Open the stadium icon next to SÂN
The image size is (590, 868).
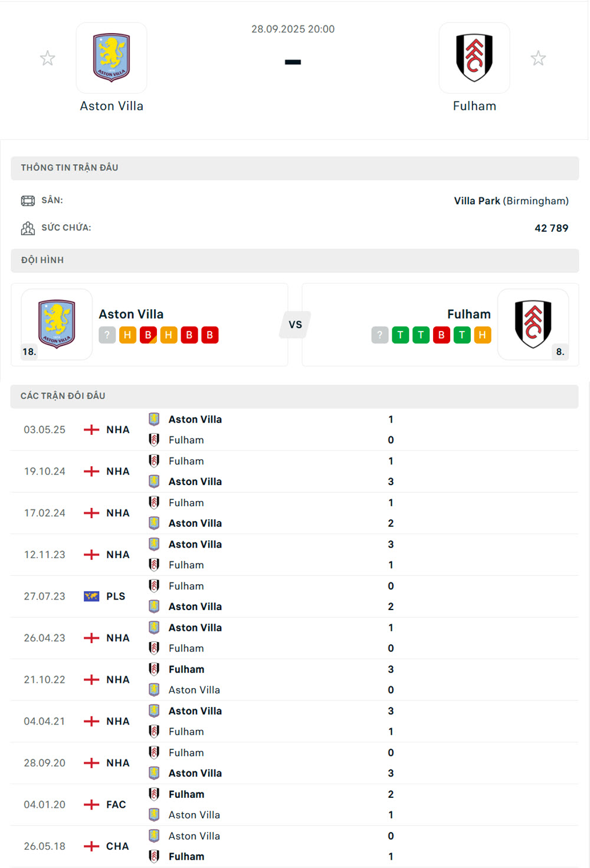point(28,201)
